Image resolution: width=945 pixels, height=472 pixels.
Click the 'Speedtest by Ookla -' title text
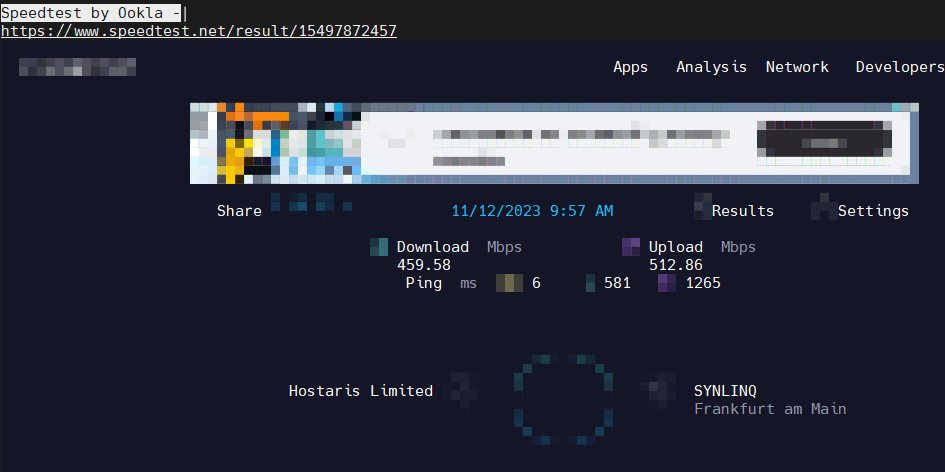click(x=91, y=13)
